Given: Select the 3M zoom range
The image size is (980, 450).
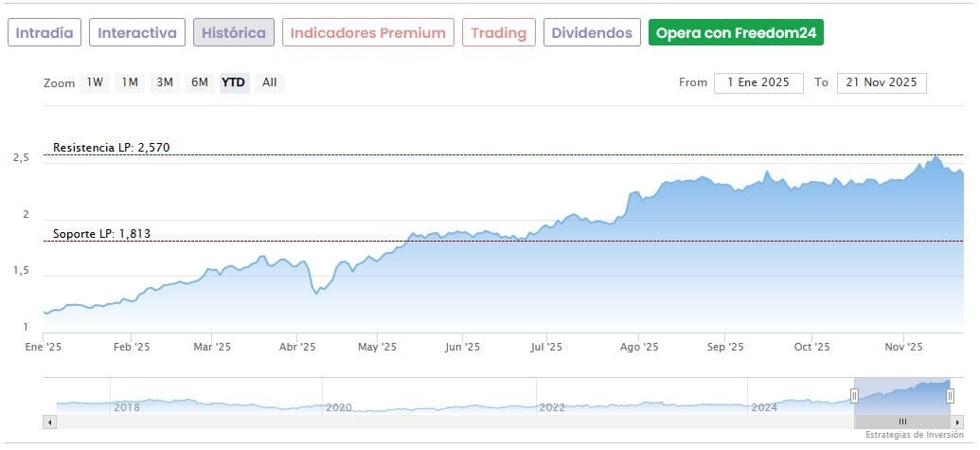Looking at the screenshot, I should (165, 82).
